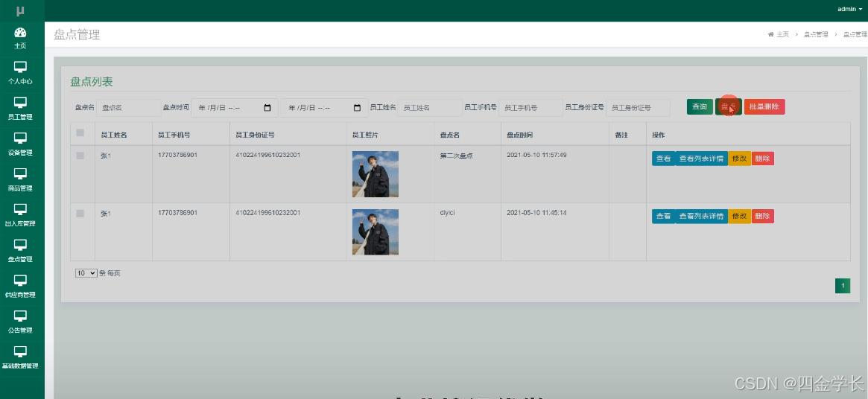Click 修改 for the diyici row
This screenshot has width=868, height=399.
(x=740, y=217)
